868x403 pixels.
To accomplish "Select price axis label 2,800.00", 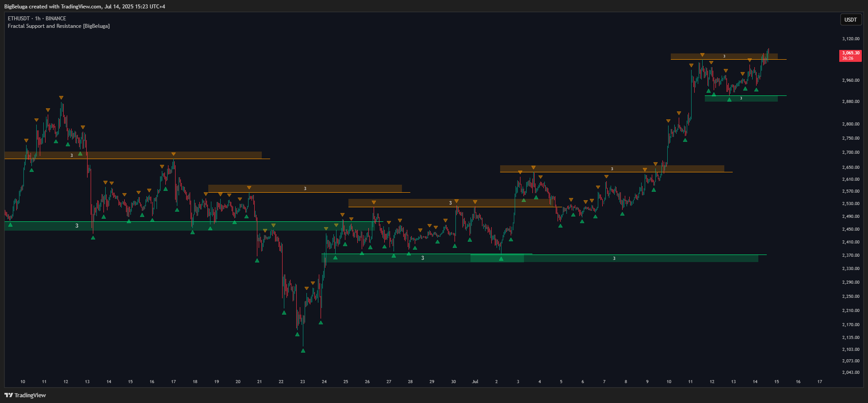I will (x=851, y=124).
